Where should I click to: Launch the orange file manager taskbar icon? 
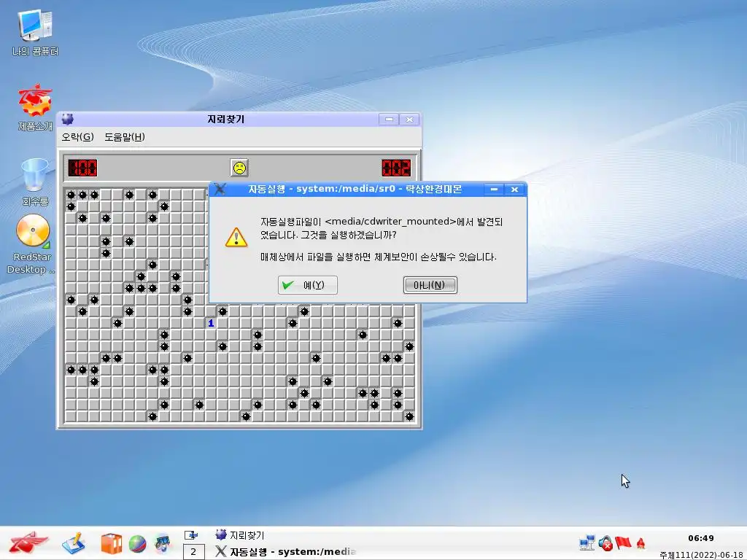[112, 544]
